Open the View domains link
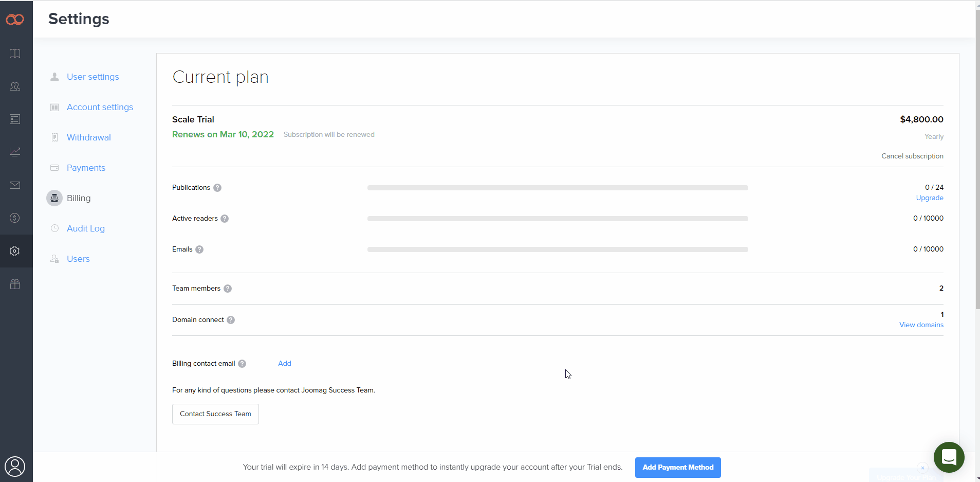This screenshot has height=482, width=980. pos(921,325)
